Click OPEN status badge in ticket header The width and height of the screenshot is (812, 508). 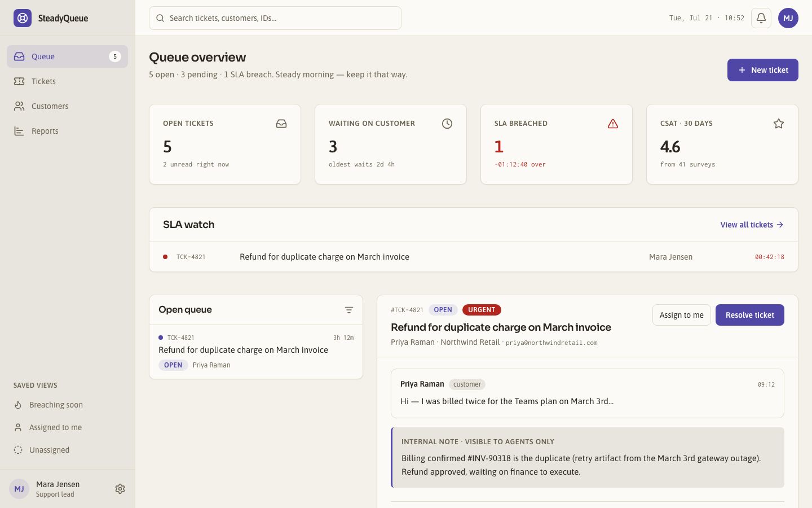tap(443, 310)
